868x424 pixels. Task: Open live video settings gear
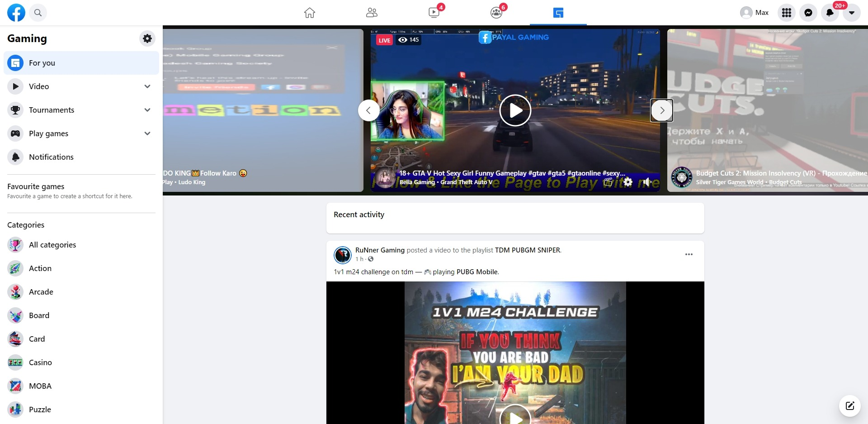628,182
